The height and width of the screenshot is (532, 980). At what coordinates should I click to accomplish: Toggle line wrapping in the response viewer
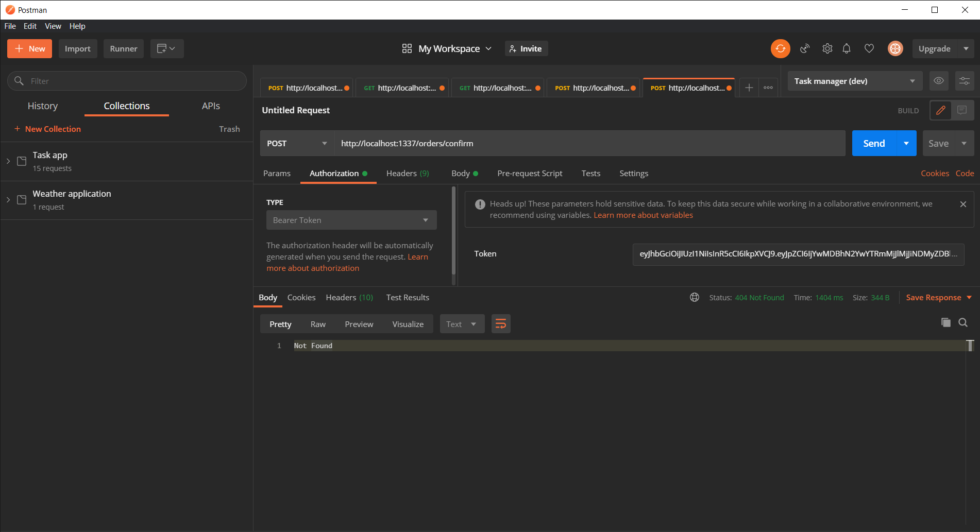(500, 323)
